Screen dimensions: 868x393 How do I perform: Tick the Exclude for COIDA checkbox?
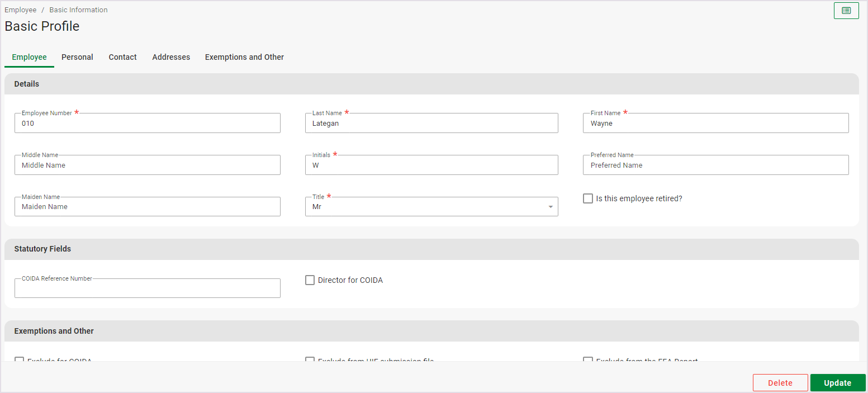coord(20,360)
